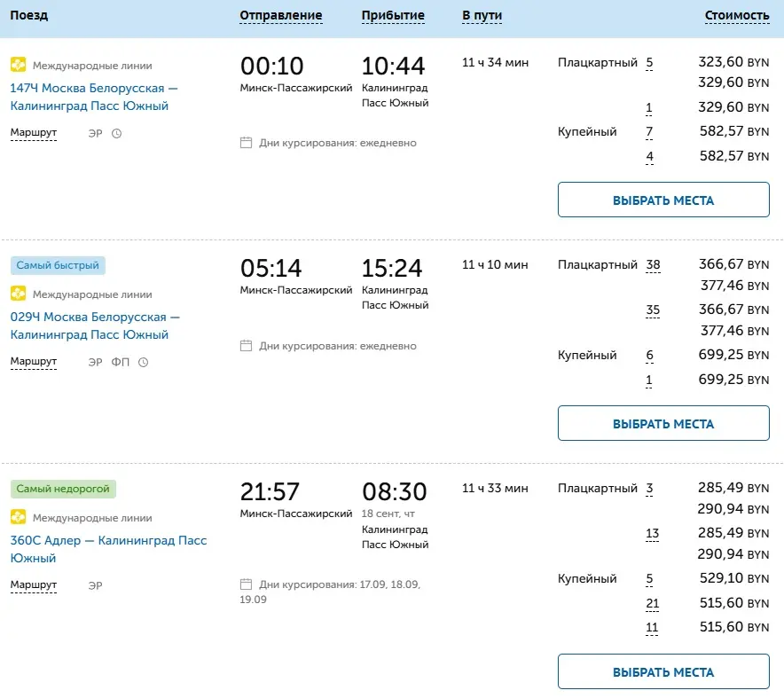The width and height of the screenshot is (784, 698).
Task: Click the yellow international lines icon for train 360С
Action: [x=18, y=517]
